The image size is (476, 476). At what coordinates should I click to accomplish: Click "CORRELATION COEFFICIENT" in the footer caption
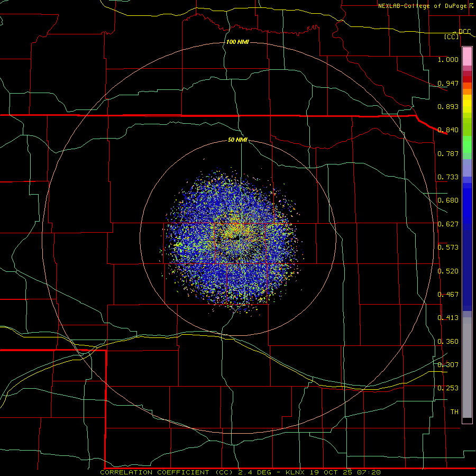click(154, 472)
